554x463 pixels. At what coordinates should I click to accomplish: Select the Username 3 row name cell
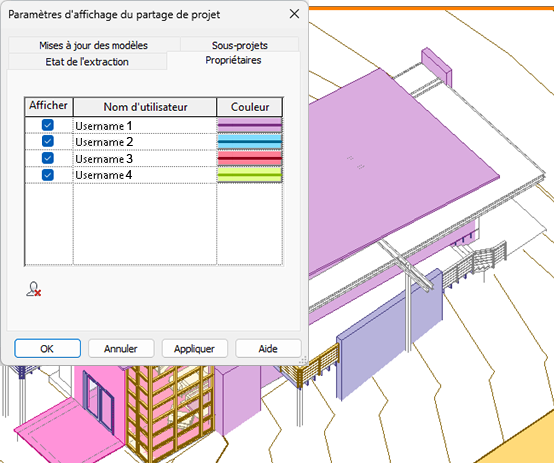click(145, 158)
